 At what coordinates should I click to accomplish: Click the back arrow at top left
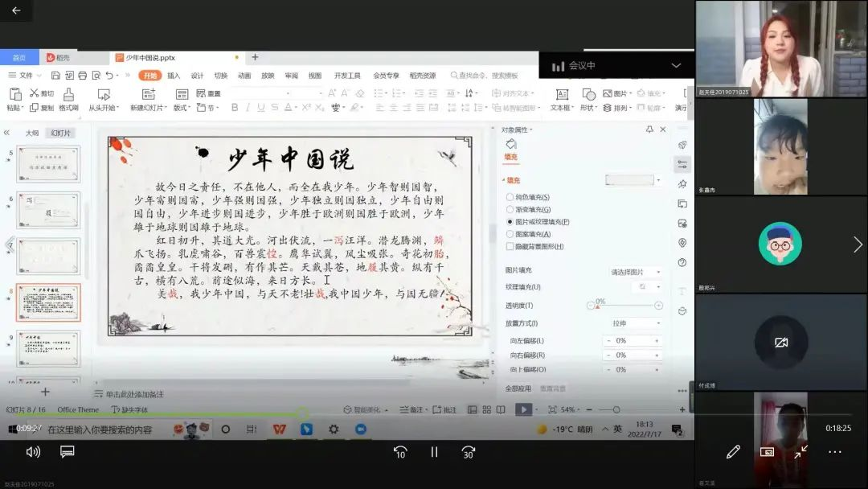tap(16, 11)
